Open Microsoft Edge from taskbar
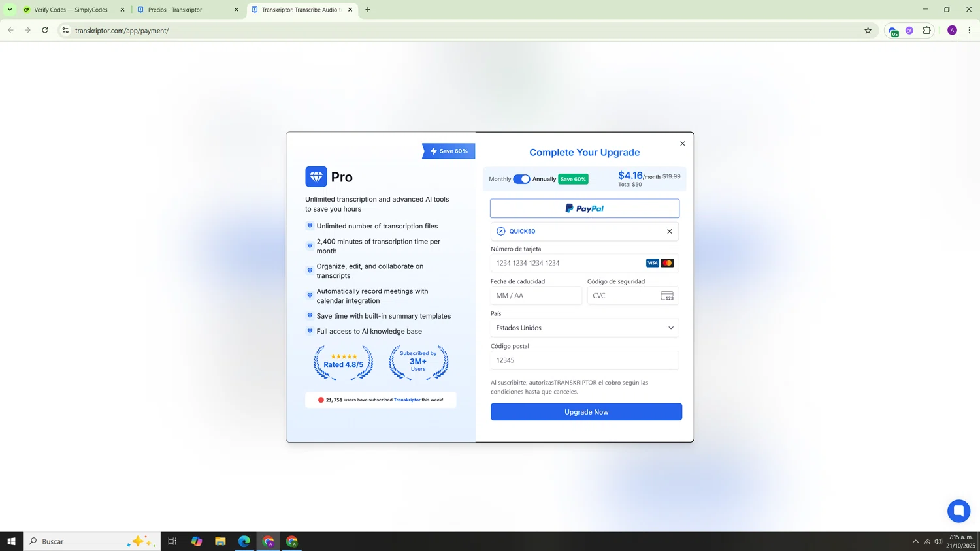This screenshot has width=980, height=551. click(x=244, y=541)
